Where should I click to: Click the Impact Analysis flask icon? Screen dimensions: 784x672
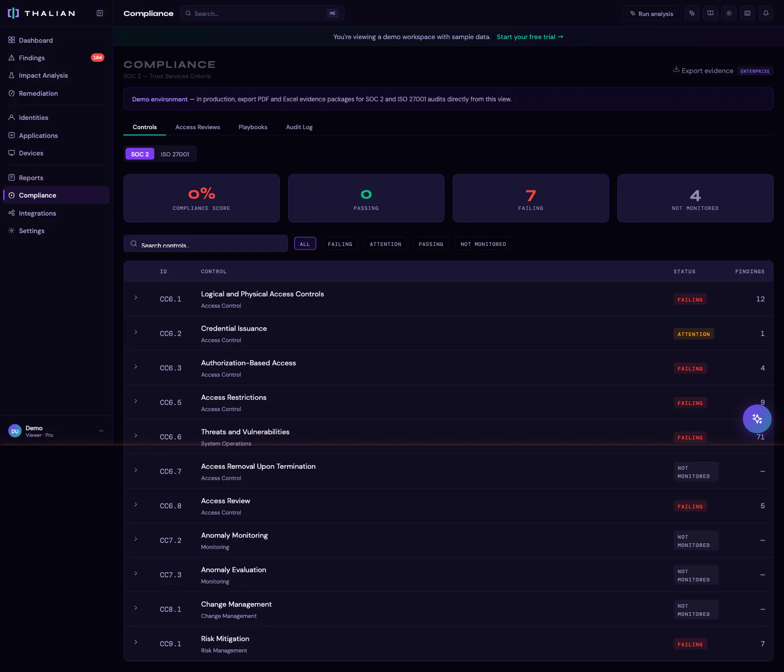point(11,75)
